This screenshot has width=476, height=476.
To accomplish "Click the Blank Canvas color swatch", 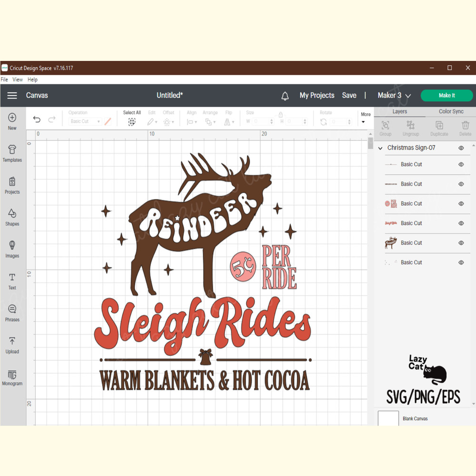I will click(388, 418).
